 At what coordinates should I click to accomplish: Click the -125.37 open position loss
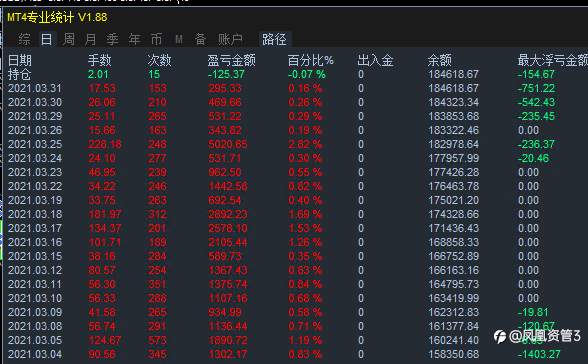click(226, 74)
